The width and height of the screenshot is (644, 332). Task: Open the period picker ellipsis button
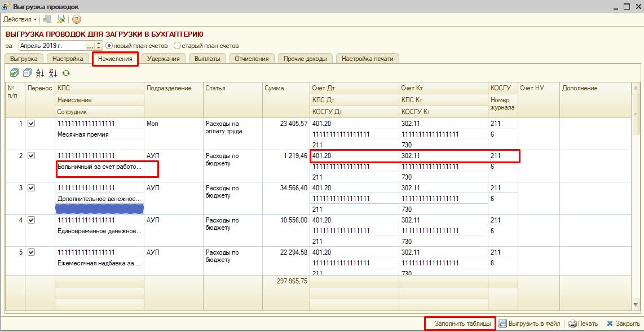click(90, 46)
